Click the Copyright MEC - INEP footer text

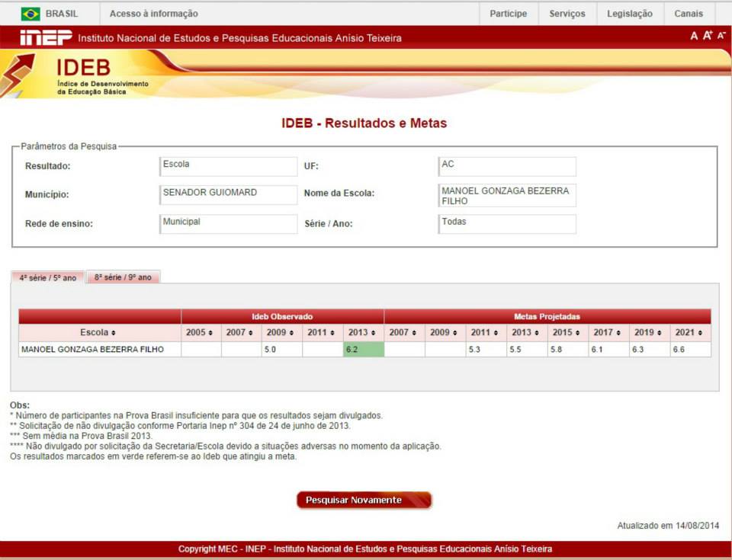pos(365,549)
